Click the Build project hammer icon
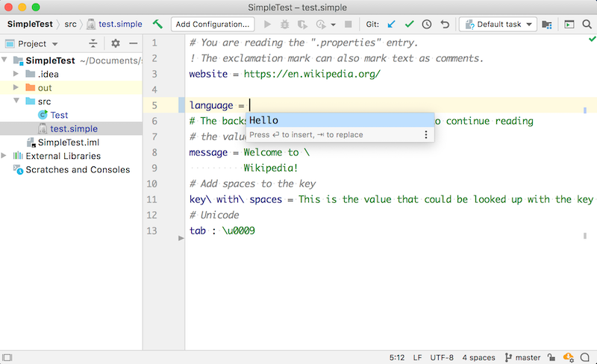This screenshot has height=364, width=597. (x=157, y=25)
